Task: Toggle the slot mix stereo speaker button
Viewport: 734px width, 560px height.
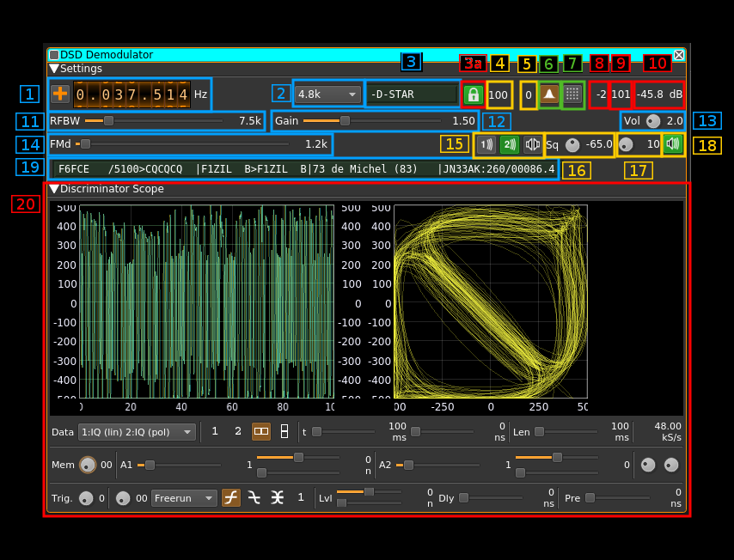Action: point(532,144)
